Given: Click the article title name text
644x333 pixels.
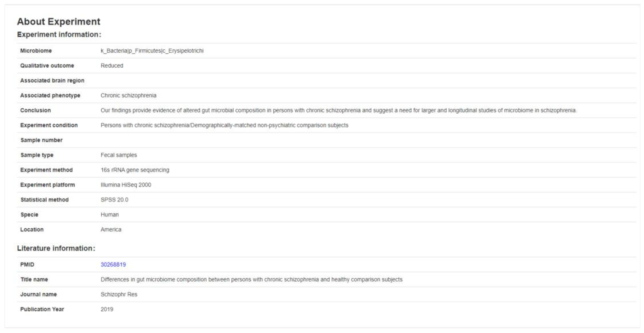Looking at the screenshot, I should pyautogui.click(x=251, y=279).
